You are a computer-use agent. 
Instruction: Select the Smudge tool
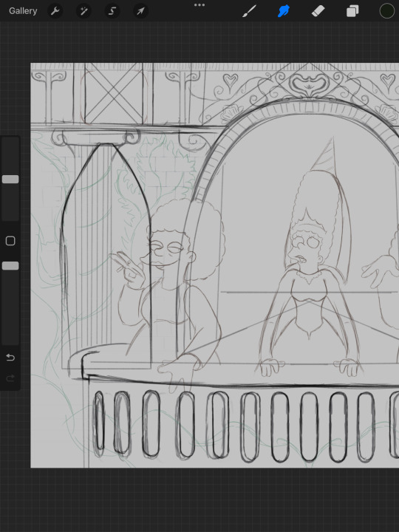284,11
